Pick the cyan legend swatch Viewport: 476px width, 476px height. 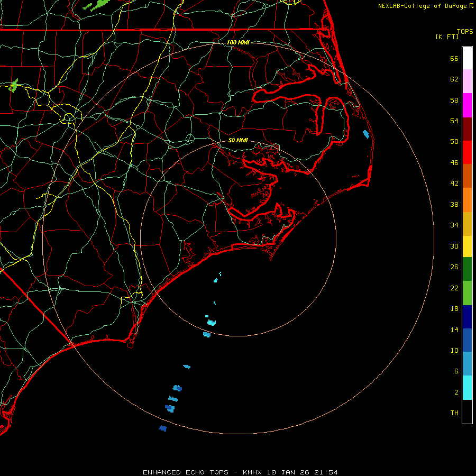coord(467,388)
